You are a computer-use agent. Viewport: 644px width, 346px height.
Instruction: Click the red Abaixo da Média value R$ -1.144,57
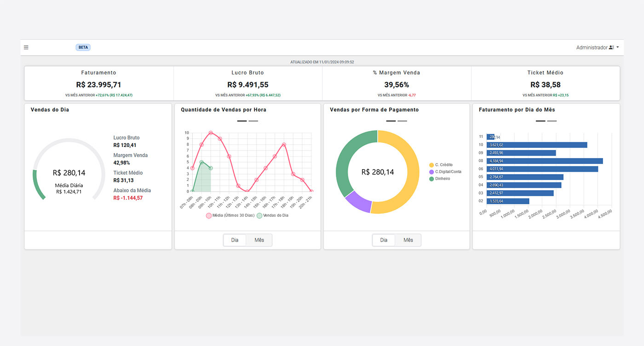pos(128,198)
